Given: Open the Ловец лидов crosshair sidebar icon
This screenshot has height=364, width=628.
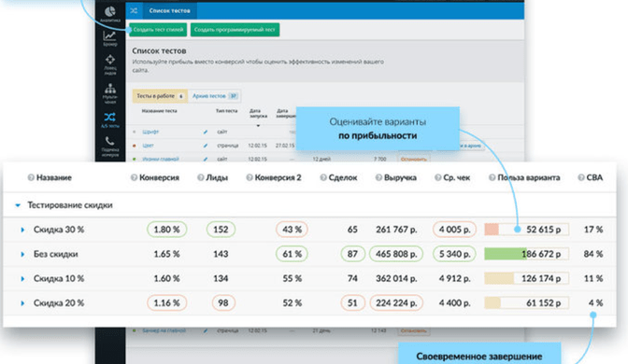Looking at the screenshot, I should click(x=110, y=60).
